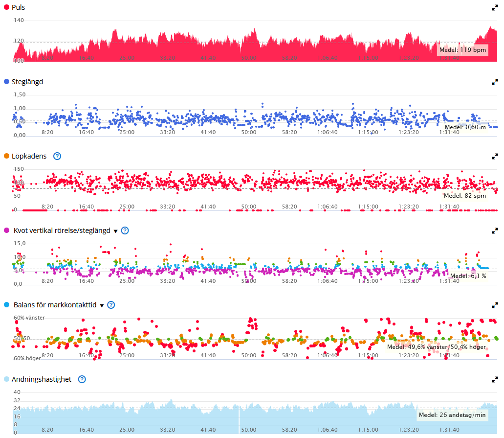Click the 'Medel: 119 bpm' label
Viewport: 504px width, 438px height.
[x=462, y=50]
